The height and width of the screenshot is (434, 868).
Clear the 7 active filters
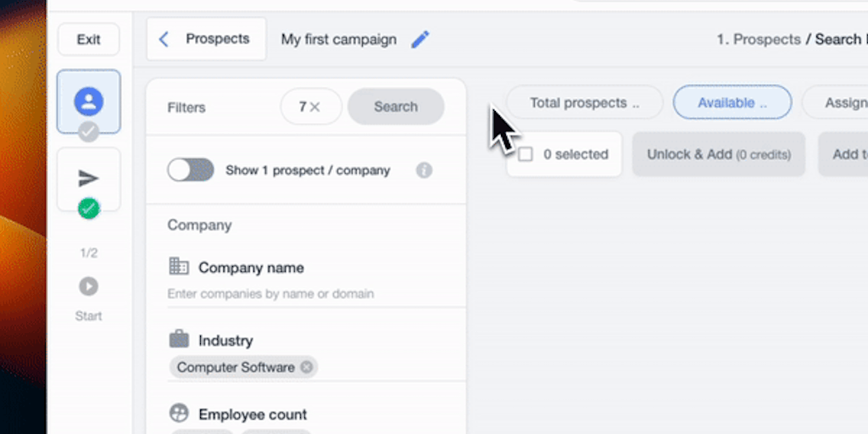[314, 107]
